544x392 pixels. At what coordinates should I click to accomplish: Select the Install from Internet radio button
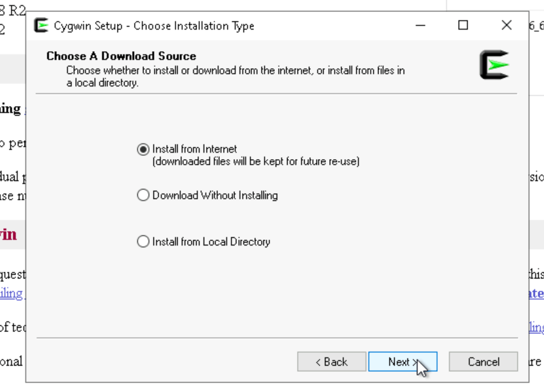coord(143,150)
